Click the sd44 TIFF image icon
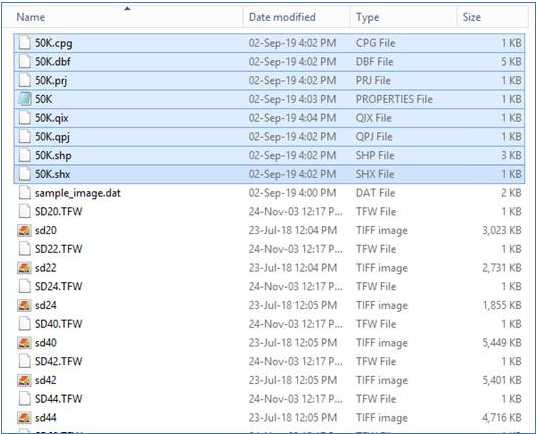 click(x=24, y=418)
